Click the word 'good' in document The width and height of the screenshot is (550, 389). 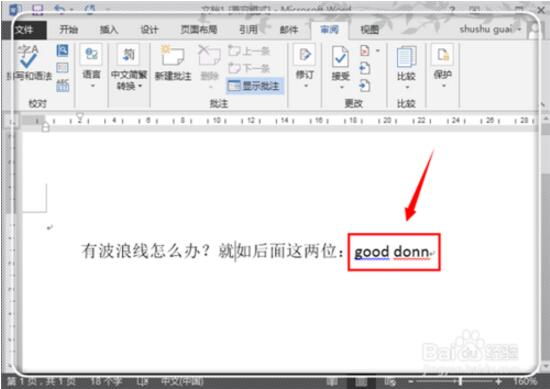(372, 252)
